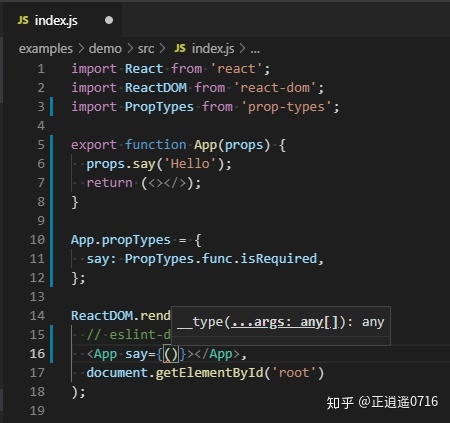Click the JS icon in the breadcrumb
Viewport: 450px width, 423px height.
click(180, 48)
